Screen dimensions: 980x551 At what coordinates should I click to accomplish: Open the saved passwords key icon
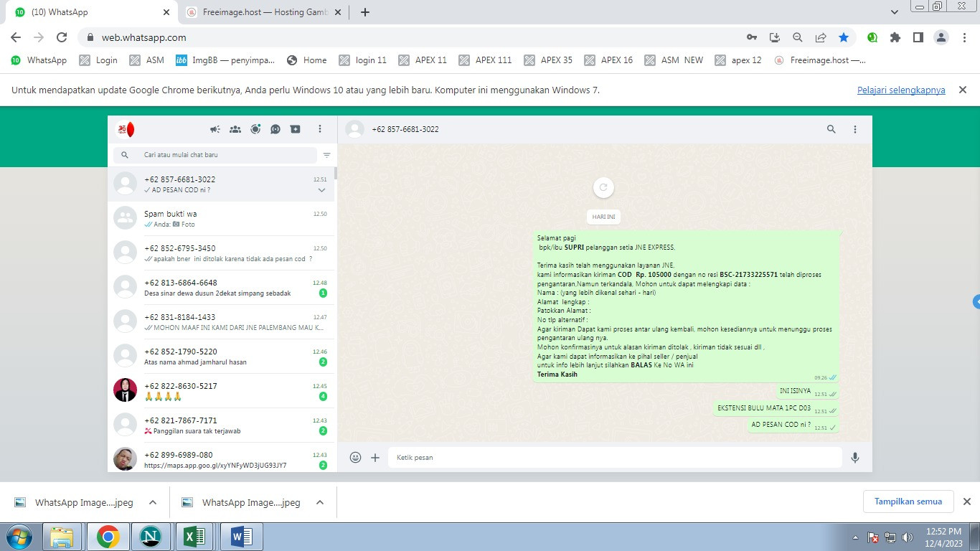(752, 37)
